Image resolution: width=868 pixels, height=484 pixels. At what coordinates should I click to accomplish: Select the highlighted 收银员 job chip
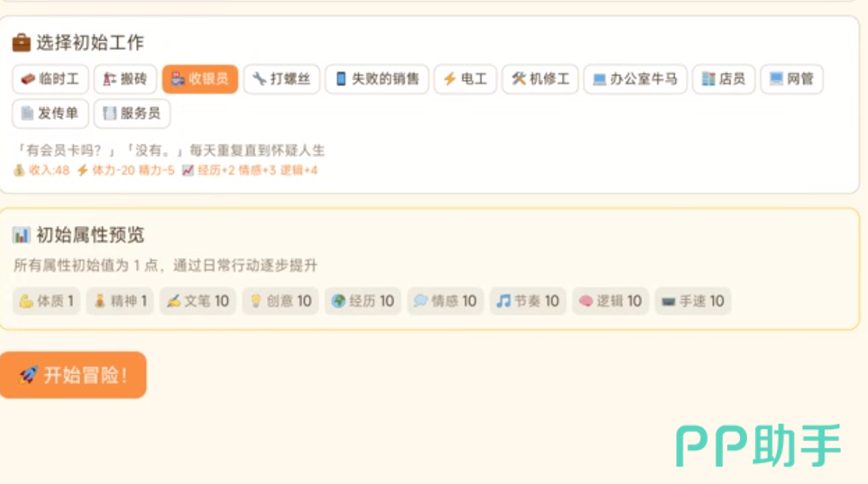tap(200, 79)
